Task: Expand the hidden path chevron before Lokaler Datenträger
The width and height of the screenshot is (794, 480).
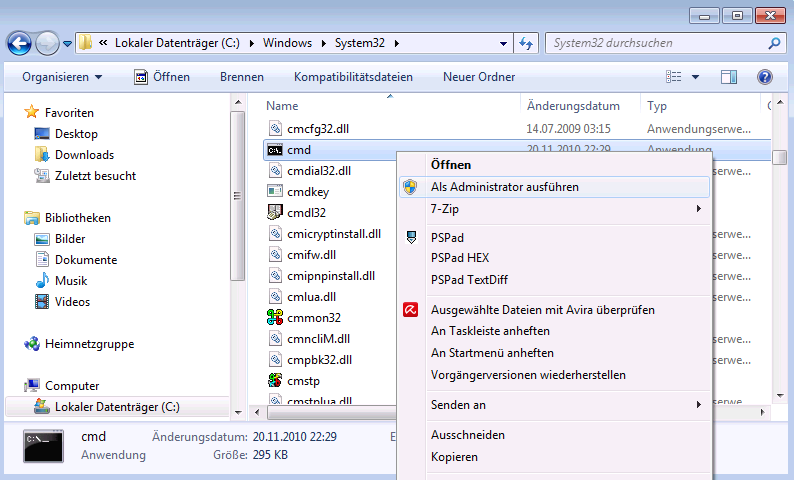Action: click(x=103, y=43)
